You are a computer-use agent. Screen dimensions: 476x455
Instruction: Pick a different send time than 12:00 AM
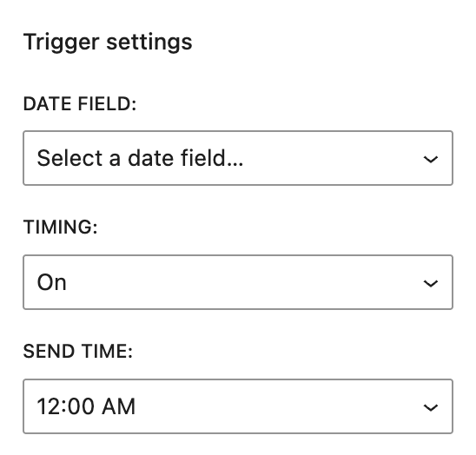(x=238, y=406)
